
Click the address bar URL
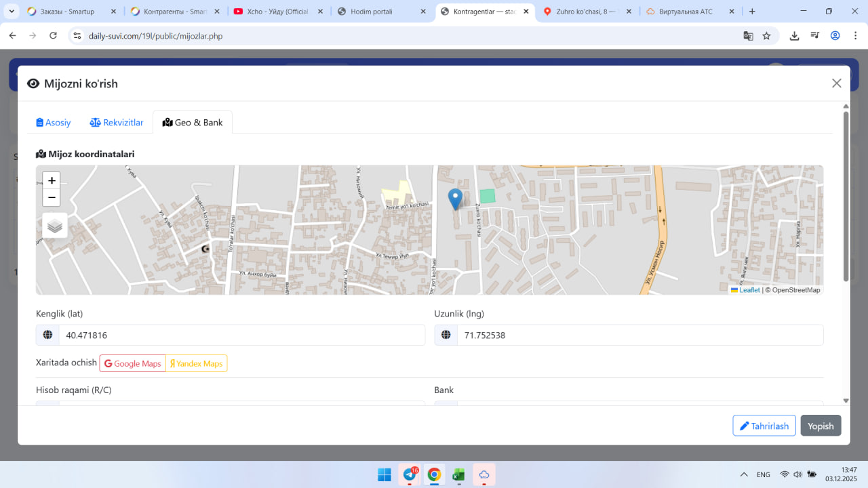(x=156, y=36)
